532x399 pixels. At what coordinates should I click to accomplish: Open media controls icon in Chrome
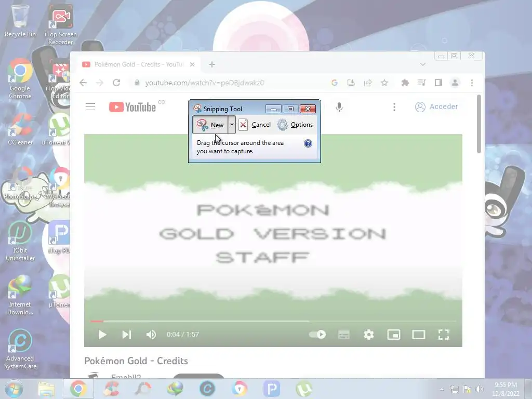[x=421, y=83]
